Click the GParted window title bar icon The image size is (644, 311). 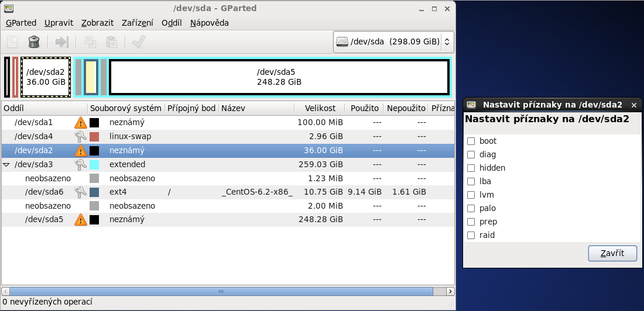pos(9,8)
